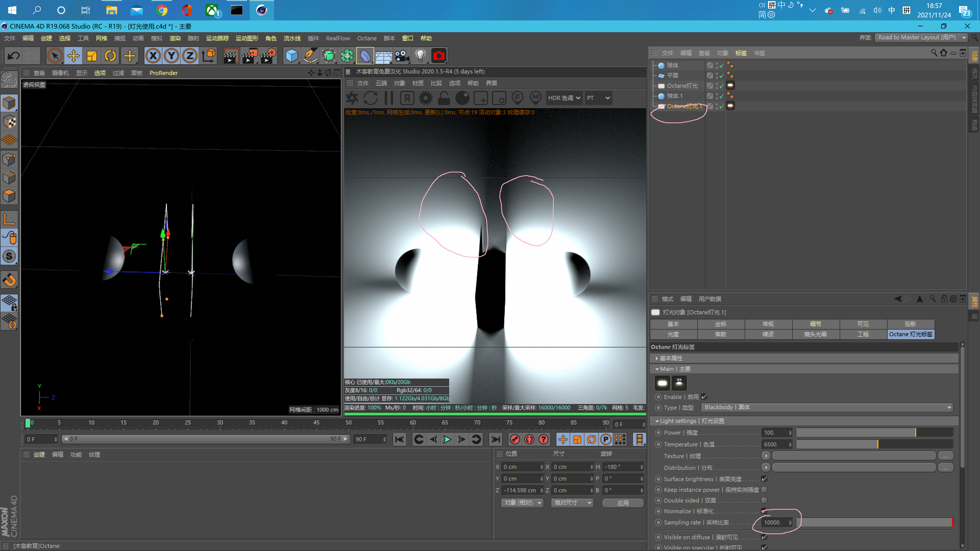Toggle visibility dots for 球体 object
This screenshot has width=980, height=551.
tap(717, 65)
